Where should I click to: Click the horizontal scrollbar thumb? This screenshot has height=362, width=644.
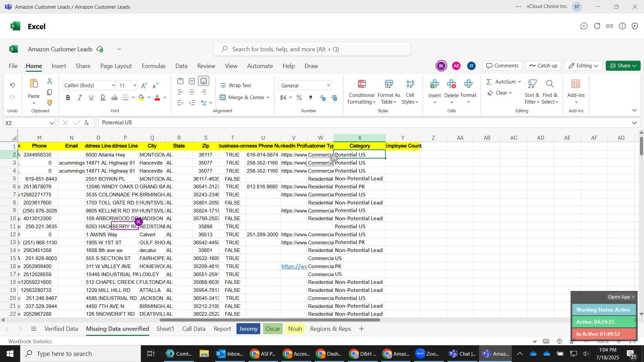[270, 320]
